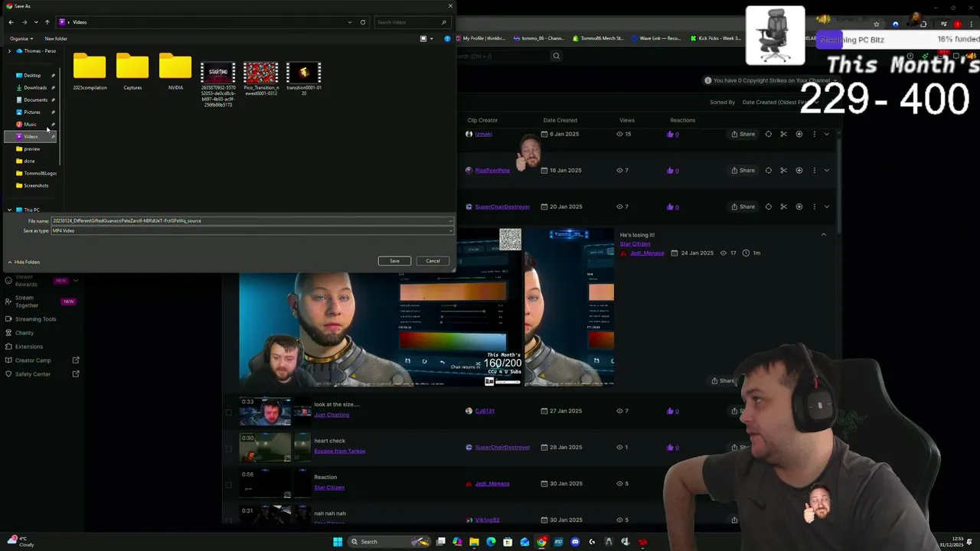This screenshot has width=980, height=551.
Task: Select the NVIDIA folder
Action: coord(175,72)
